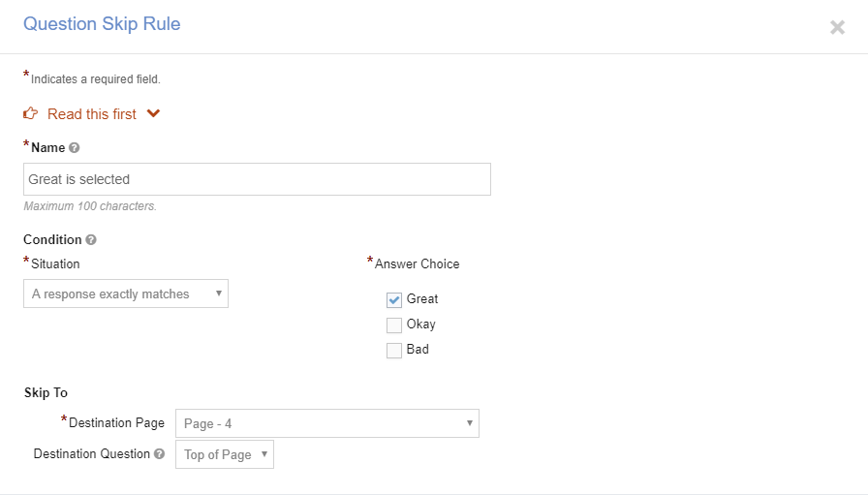
Task: Close the Question Skip Rule dialog
Action: click(x=837, y=27)
